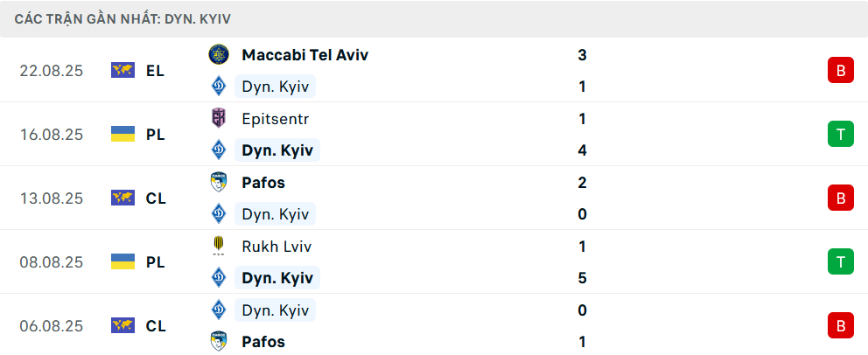Click the green T badge for 08.08.25
The width and height of the screenshot is (868, 355).
pyautogui.click(x=840, y=262)
